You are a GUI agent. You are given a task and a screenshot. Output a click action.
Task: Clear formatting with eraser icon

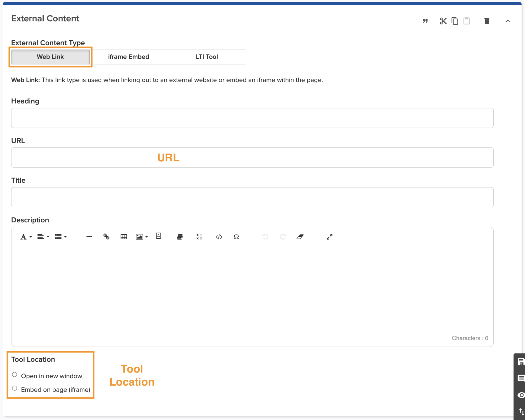pyautogui.click(x=300, y=237)
